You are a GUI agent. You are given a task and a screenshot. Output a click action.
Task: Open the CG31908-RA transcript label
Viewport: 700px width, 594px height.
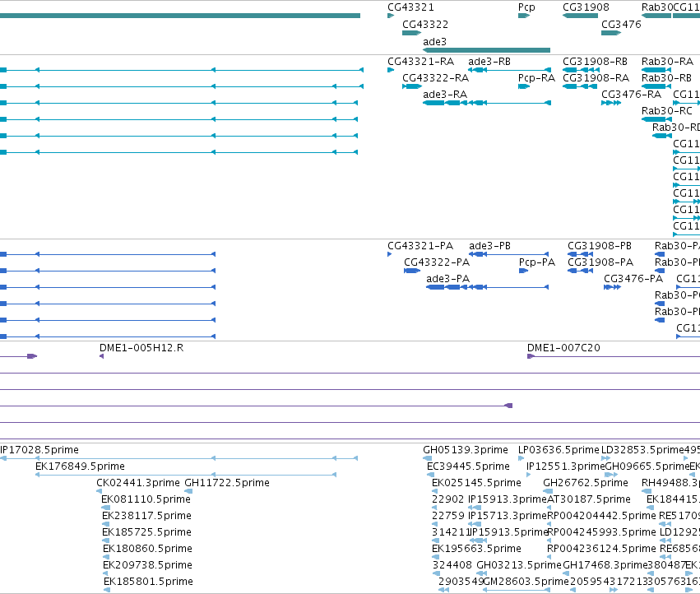pyautogui.click(x=596, y=78)
